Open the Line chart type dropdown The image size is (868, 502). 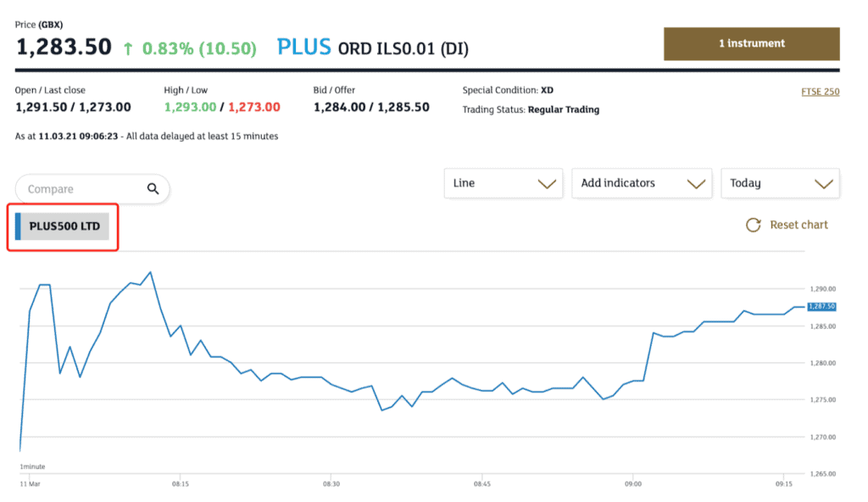click(504, 183)
